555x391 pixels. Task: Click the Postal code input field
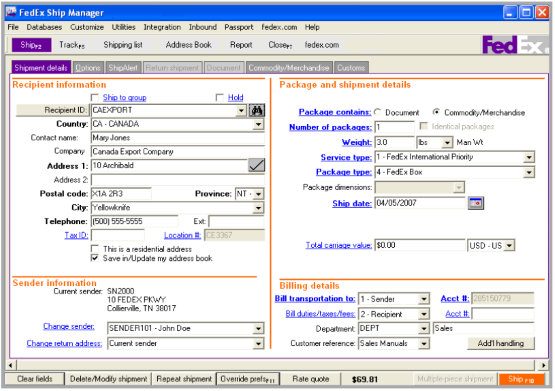point(121,194)
